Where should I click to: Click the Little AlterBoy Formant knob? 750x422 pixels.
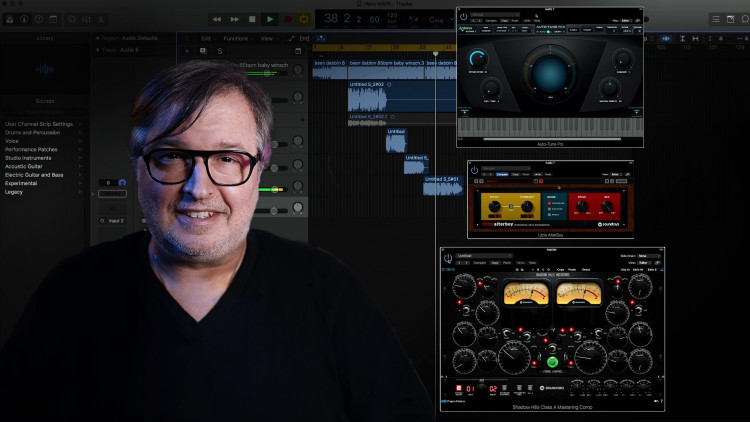click(x=527, y=207)
